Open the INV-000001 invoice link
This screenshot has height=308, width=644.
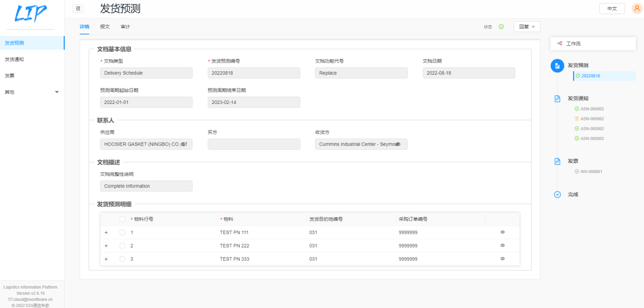click(x=591, y=172)
